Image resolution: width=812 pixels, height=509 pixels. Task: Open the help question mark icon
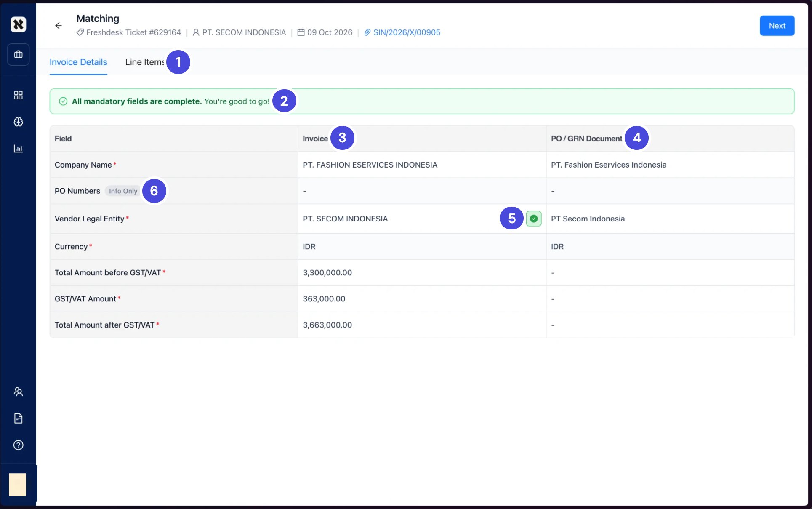pos(18,445)
